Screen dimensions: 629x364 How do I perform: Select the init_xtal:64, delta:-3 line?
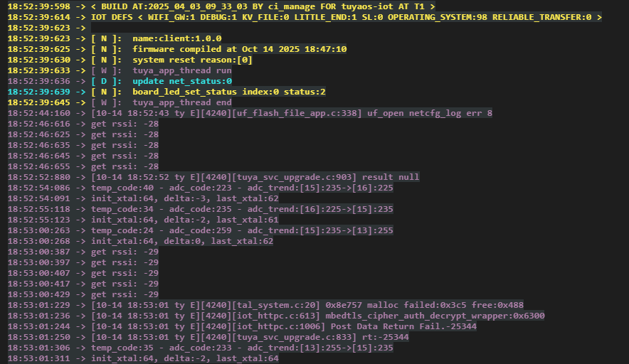(184, 198)
